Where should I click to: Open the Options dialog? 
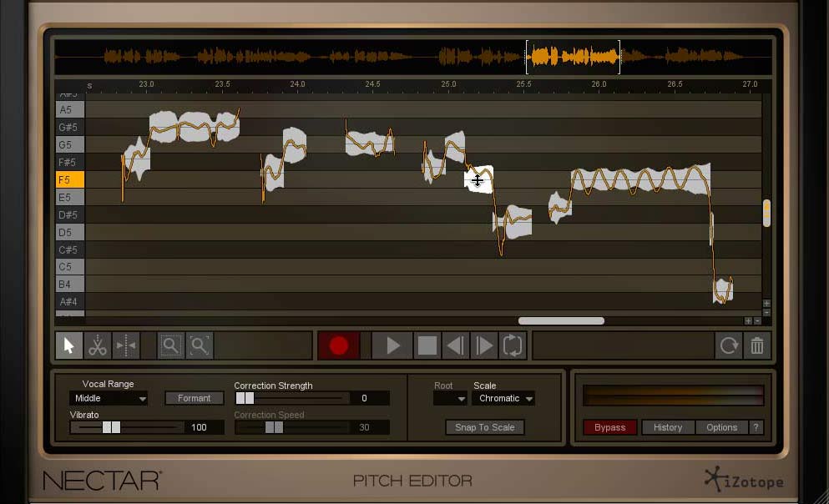click(x=721, y=427)
